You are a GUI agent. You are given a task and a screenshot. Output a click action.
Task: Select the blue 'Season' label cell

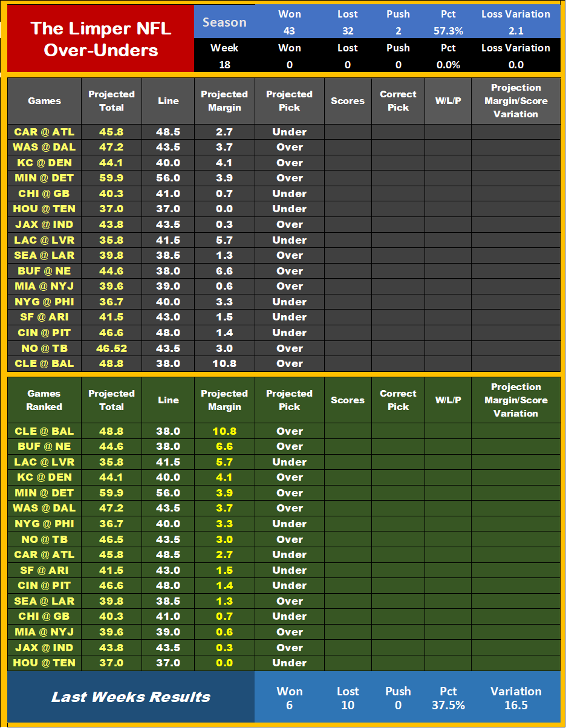[224, 22]
